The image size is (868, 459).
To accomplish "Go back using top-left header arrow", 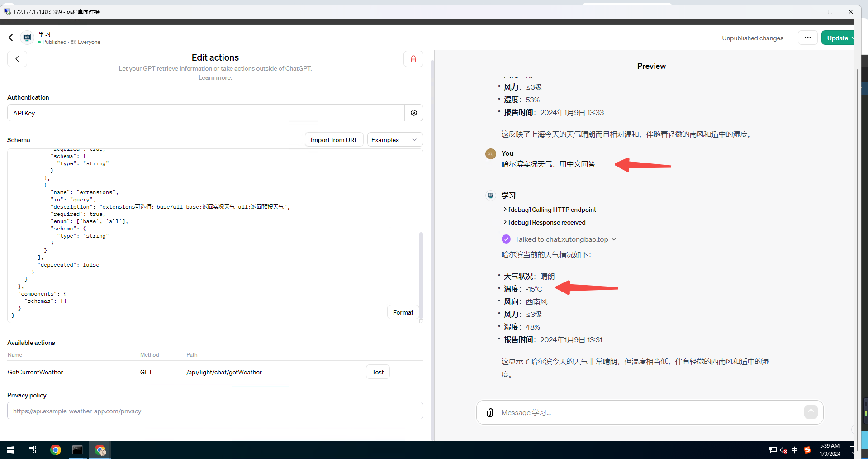I will (11, 38).
